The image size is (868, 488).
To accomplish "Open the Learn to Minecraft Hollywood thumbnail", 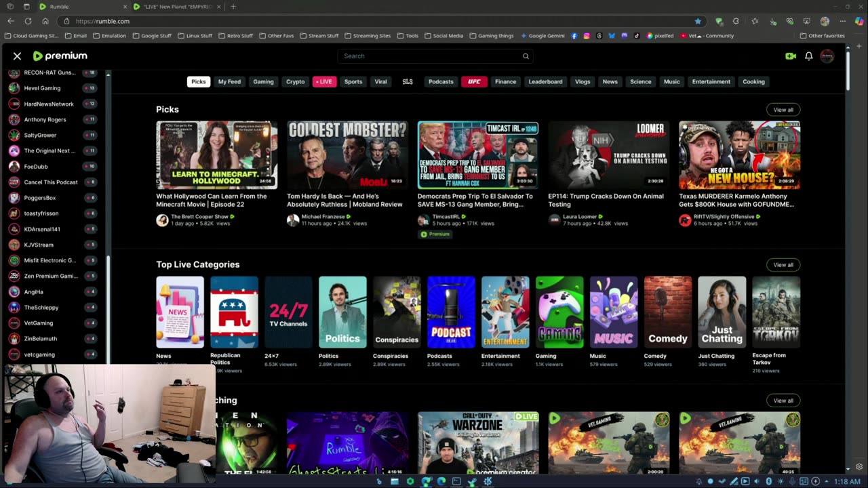I will tap(216, 155).
